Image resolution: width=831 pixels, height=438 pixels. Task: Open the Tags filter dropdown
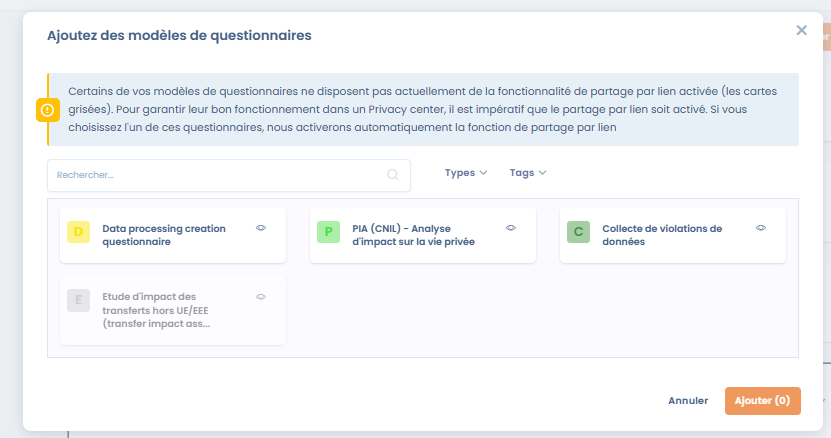coord(528,173)
